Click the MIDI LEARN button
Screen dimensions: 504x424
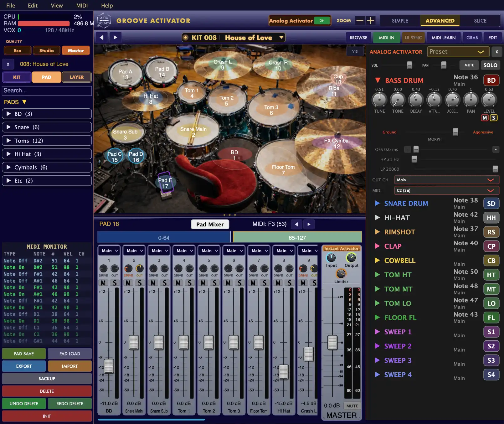coord(444,38)
